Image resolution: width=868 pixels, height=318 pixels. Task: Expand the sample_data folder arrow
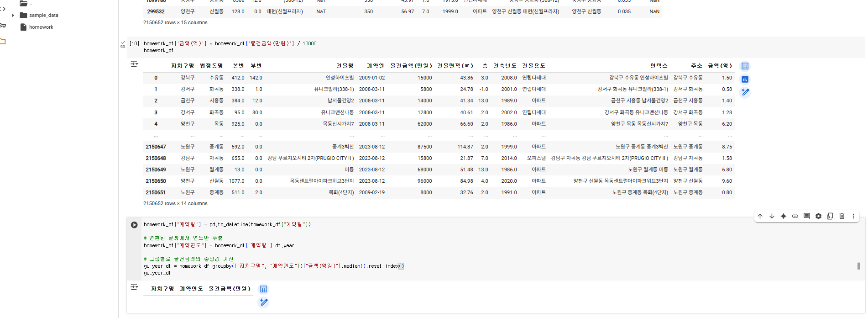point(13,16)
